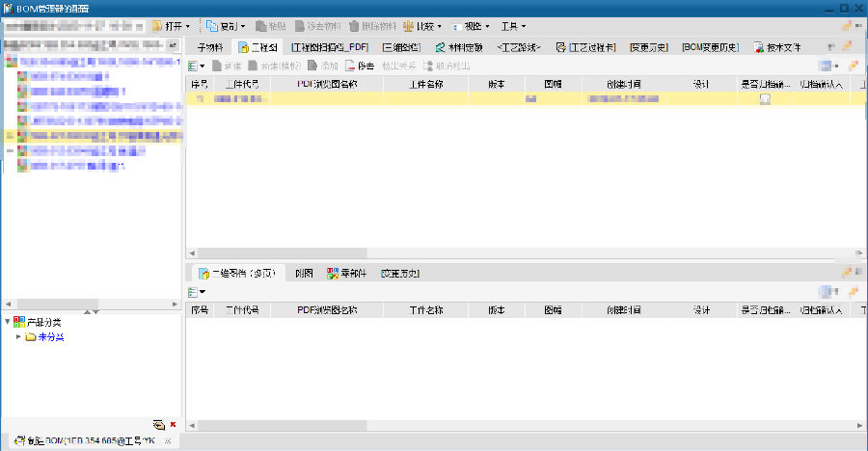Open the [变更历史] tab in lower panel
The height and width of the screenshot is (451, 868).
400,274
